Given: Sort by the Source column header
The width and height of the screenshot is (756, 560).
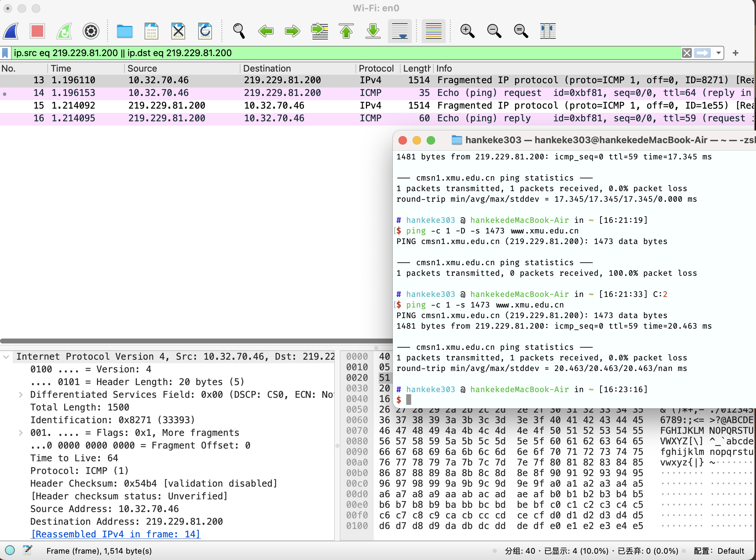Looking at the screenshot, I should (182, 68).
